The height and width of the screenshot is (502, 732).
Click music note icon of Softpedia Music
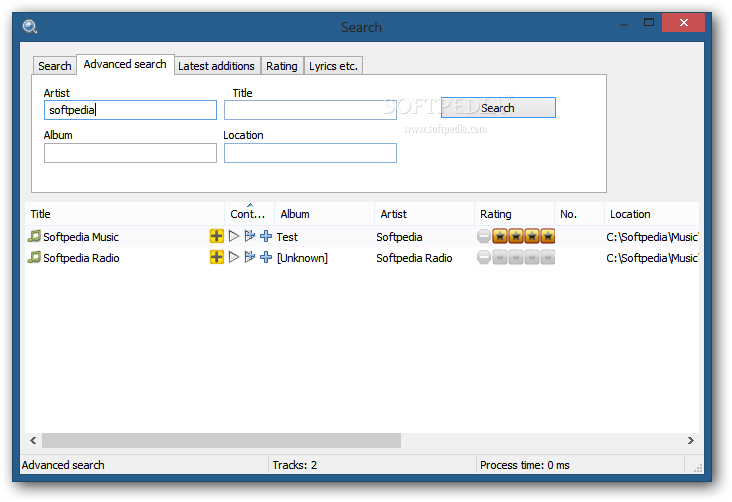[34, 236]
